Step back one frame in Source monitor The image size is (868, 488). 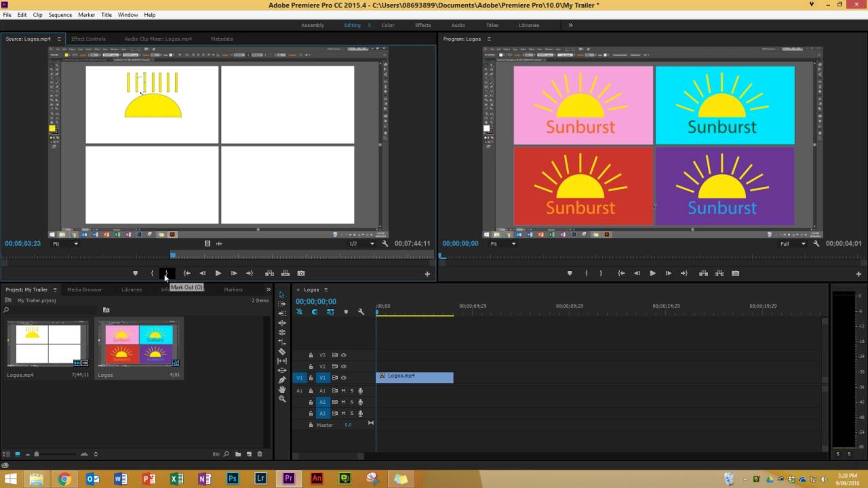(x=202, y=273)
